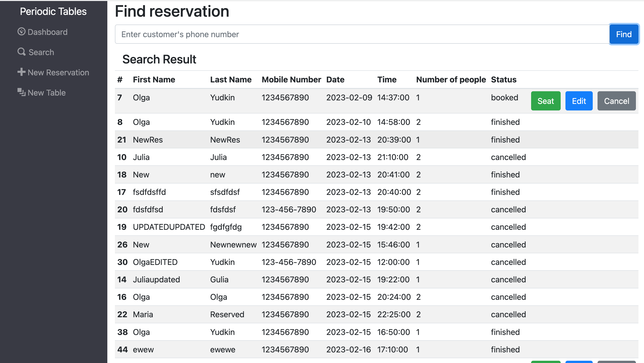This screenshot has width=644, height=363.
Task: Open the Dashboard page
Action: tap(47, 32)
